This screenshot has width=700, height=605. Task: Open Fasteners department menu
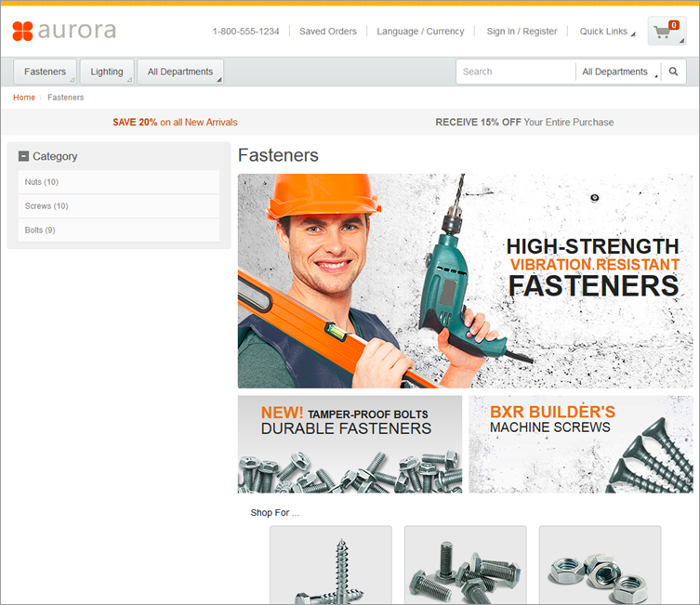[x=46, y=72]
